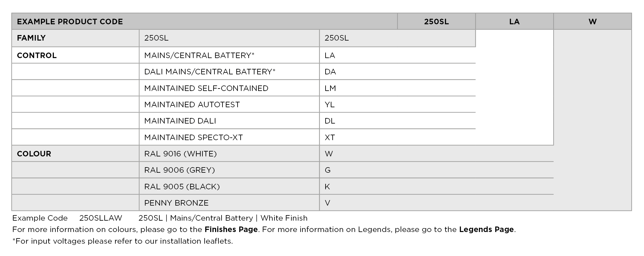This screenshot has height=256, width=644.
Task: Choose the RAL 9005 (Black) colour
Action: [x=182, y=187]
